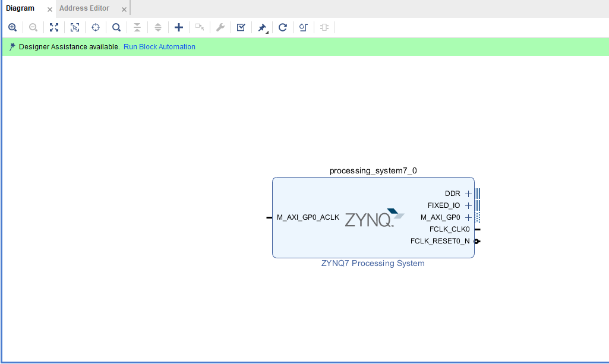Select the ZYNQ logo on block

(x=374, y=218)
